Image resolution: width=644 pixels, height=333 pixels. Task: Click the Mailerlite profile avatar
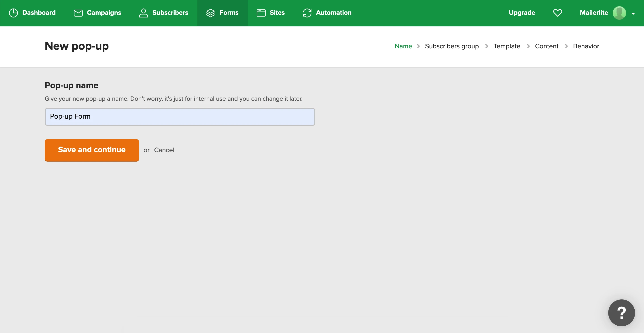tap(619, 13)
